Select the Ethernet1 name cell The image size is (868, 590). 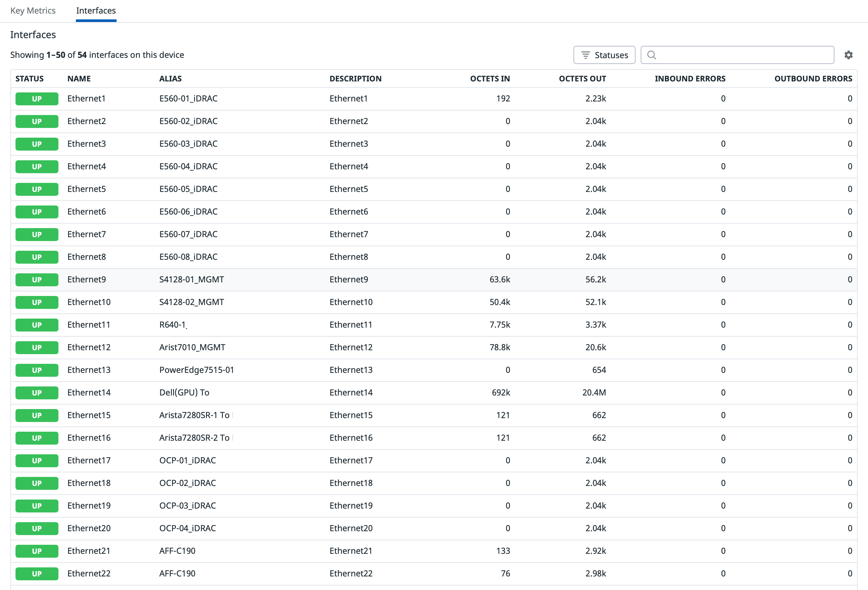click(x=86, y=98)
